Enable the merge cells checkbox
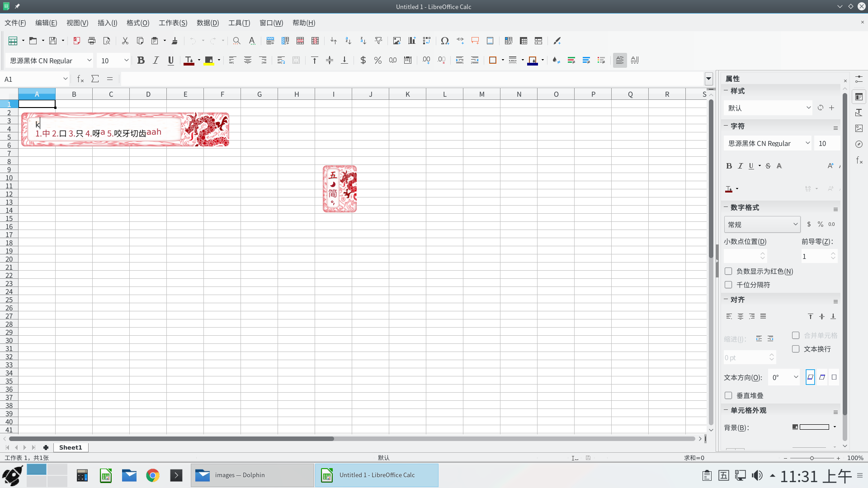This screenshot has height=488, width=868. click(796, 335)
